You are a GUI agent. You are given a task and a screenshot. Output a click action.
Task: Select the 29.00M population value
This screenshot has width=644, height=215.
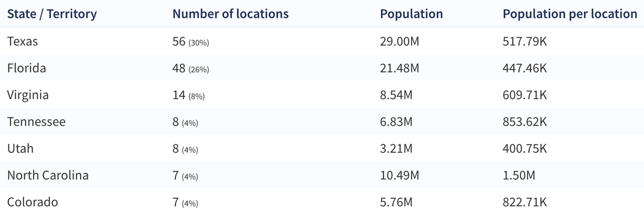(x=399, y=42)
